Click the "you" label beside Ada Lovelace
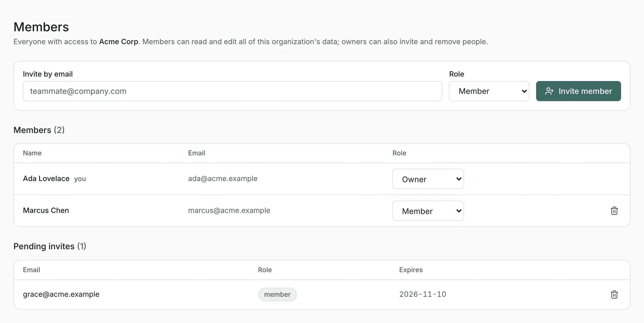This screenshot has height=323, width=644. tap(80, 179)
